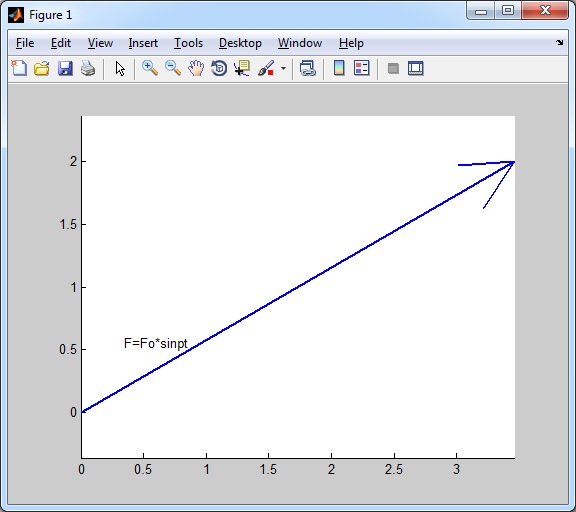Open a file with the folder icon
The image size is (576, 512).
42,68
